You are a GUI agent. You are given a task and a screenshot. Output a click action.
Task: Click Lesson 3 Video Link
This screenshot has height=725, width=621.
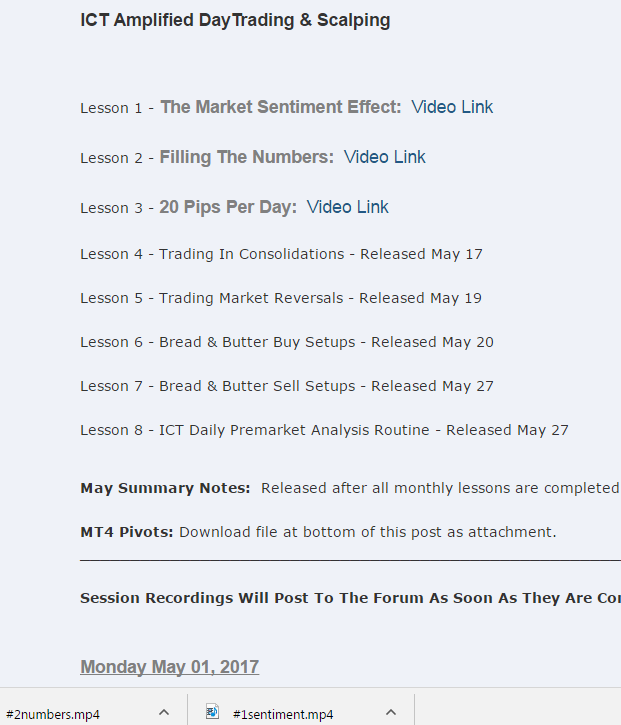pyautogui.click(x=347, y=207)
